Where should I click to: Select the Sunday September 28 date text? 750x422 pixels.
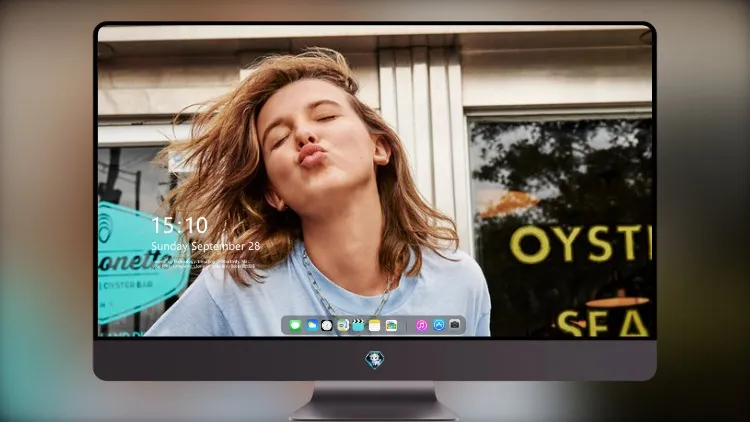206,246
